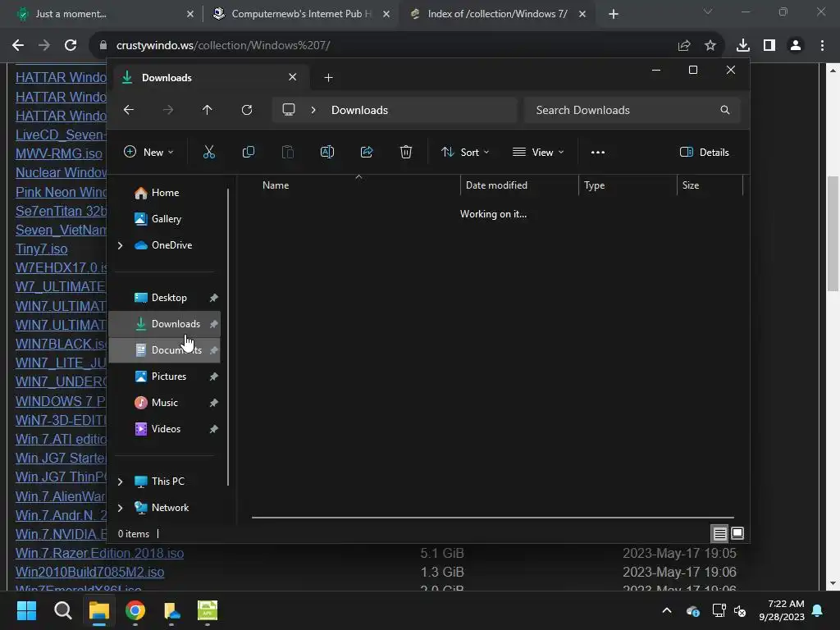Show hidden system tray icons
This screenshot has height=630, width=840.
[x=667, y=610]
